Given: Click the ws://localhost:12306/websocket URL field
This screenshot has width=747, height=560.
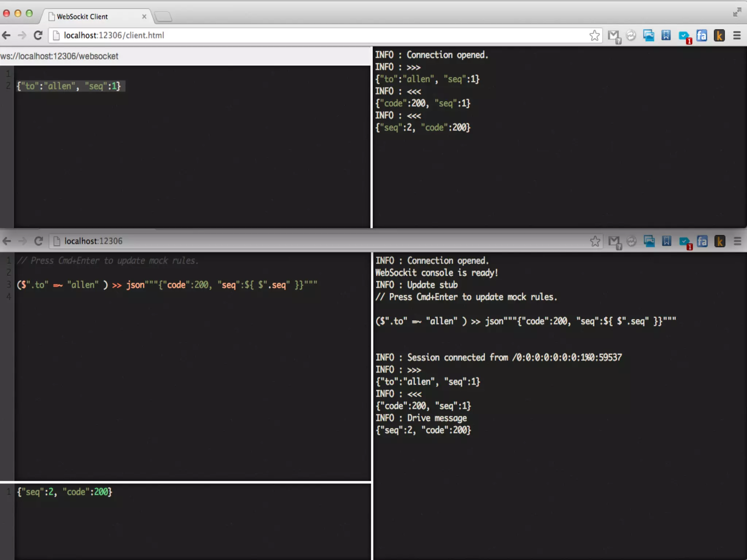Looking at the screenshot, I should [x=182, y=56].
